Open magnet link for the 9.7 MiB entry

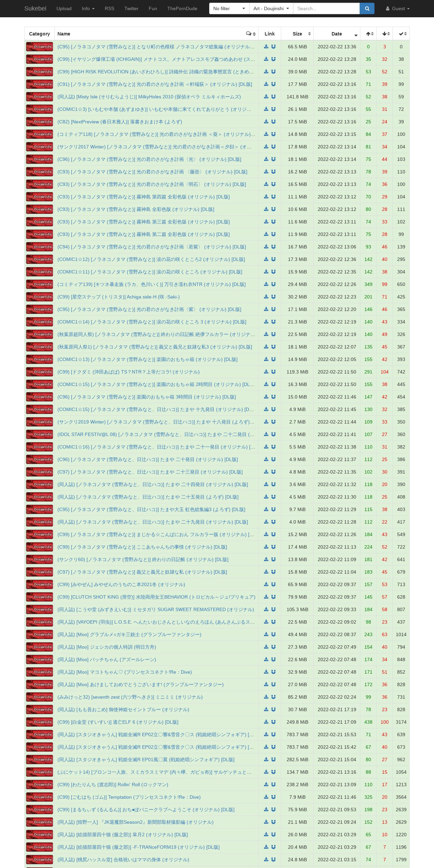(273, 509)
